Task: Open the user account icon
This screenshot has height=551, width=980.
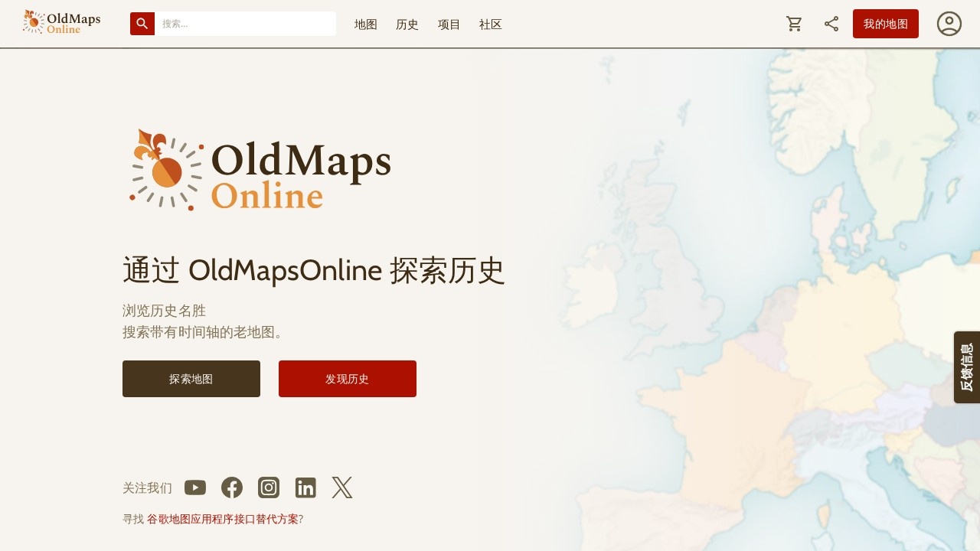Action: [x=949, y=24]
